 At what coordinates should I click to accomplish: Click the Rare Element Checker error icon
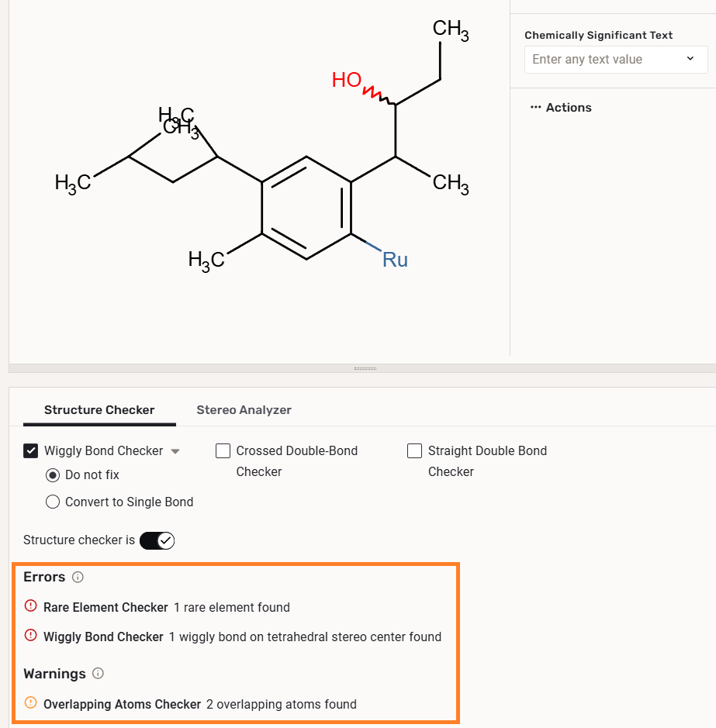click(x=31, y=606)
